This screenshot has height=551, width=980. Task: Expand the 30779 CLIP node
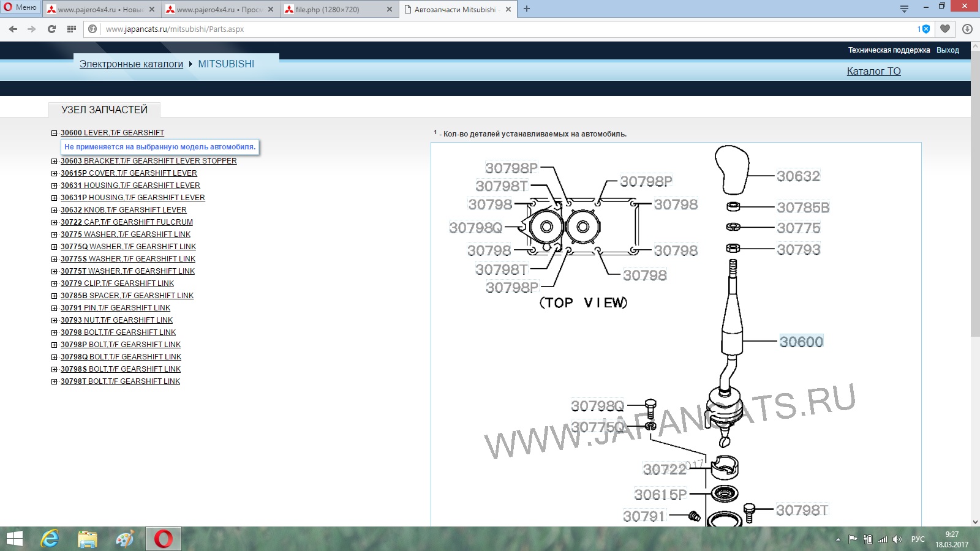[x=55, y=283]
